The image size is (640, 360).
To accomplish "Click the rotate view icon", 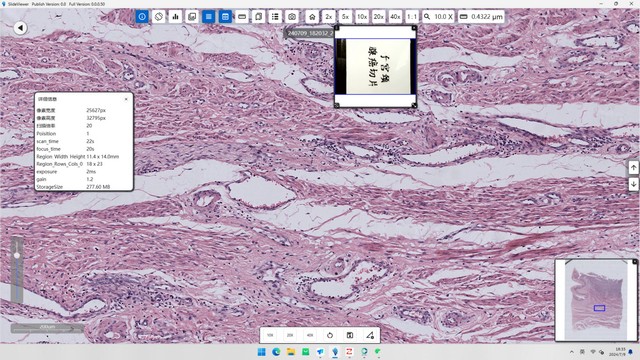I will tap(159, 17).
